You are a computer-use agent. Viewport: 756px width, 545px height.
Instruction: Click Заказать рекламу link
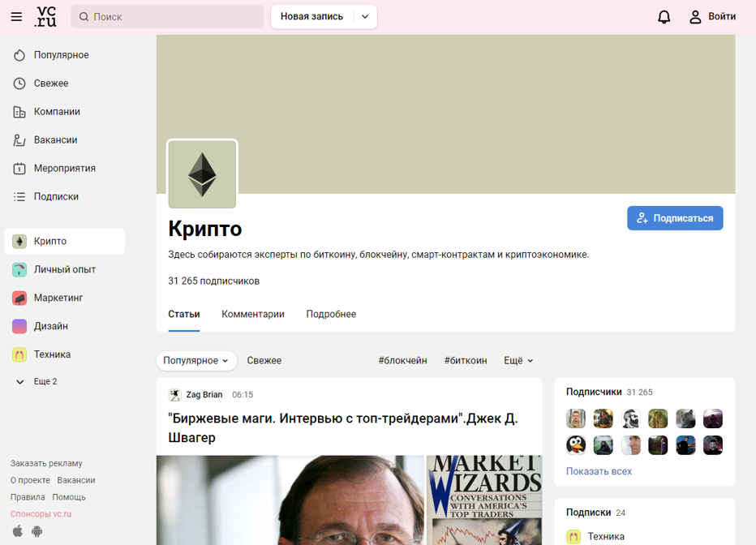pos(46,464)
